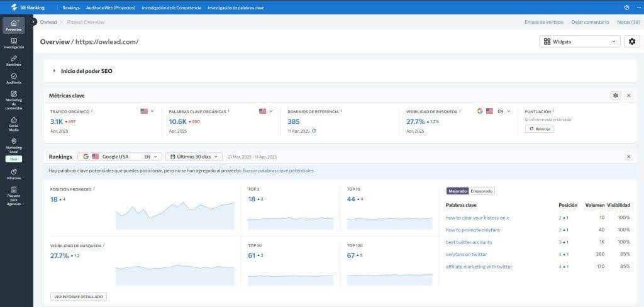Viewport: 644px width, 307px height.
Task: Show info for Palabras clave orgánicas
Action: [x=228, y=111]
